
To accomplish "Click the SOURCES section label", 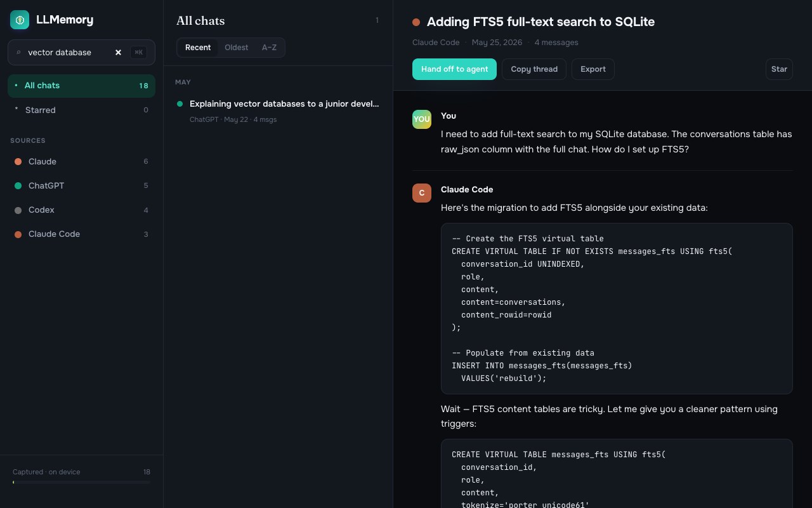I will (28, 140).
